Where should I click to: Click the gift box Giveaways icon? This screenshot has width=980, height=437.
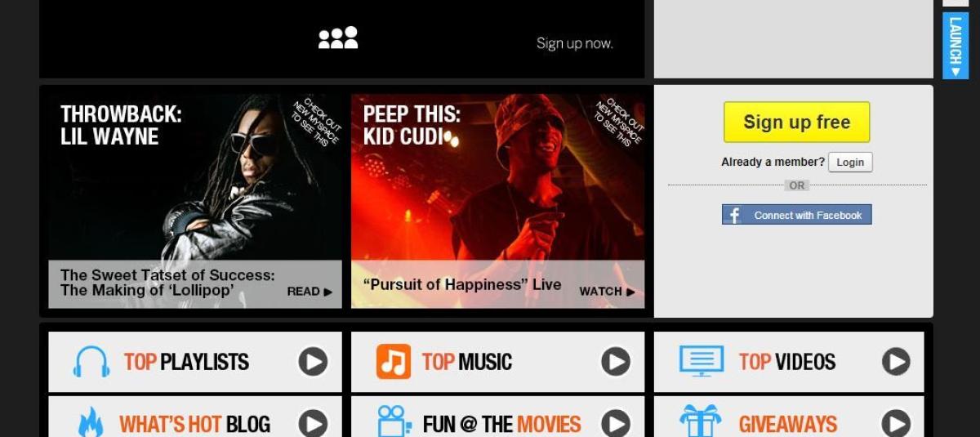click(701, 421)
